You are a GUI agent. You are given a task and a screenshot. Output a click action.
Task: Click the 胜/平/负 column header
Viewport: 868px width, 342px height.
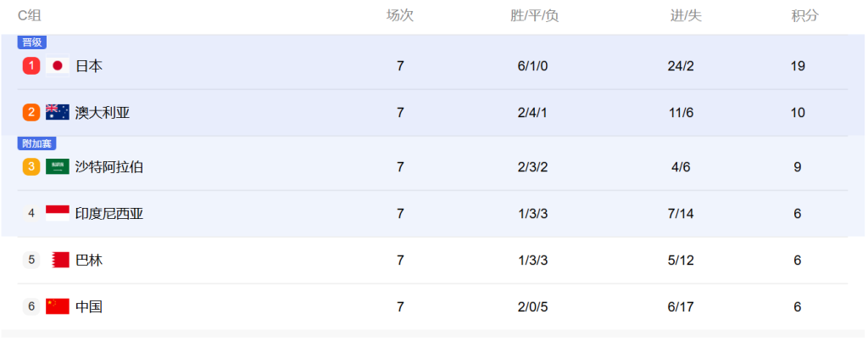(x=535, y=16)
